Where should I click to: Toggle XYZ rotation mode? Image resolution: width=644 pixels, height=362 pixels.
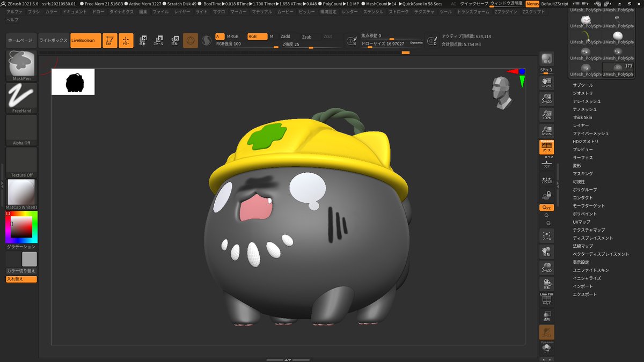[x=546, y=208]
